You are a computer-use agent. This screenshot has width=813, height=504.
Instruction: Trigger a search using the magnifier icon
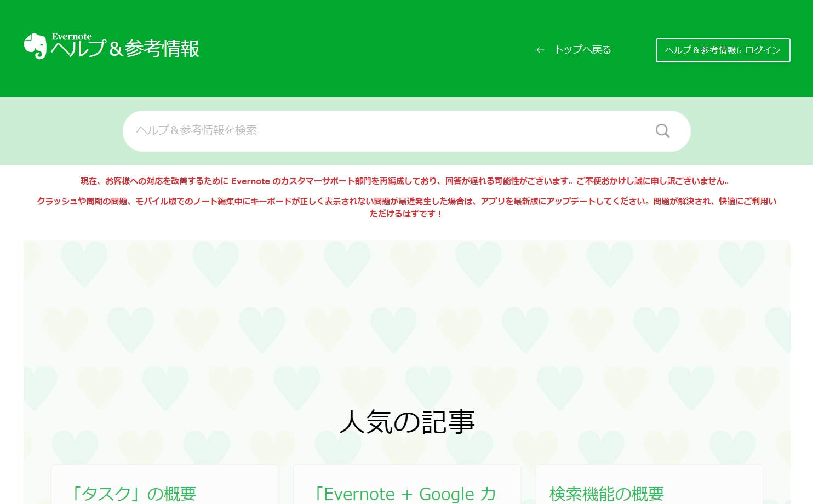pos(662,131)
